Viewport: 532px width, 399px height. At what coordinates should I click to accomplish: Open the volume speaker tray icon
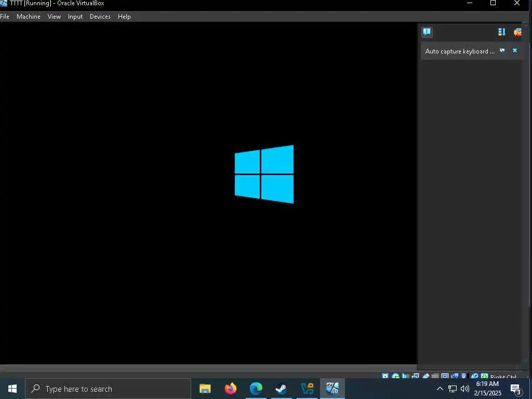pos(465,389)
